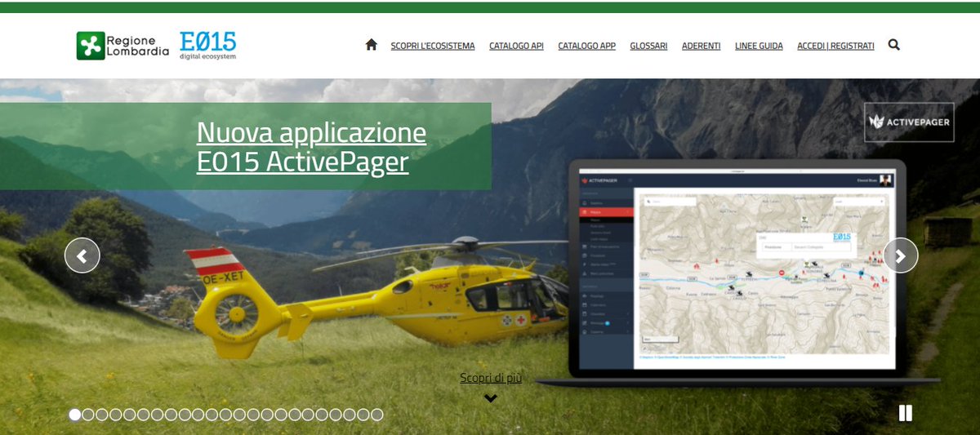The image size is (980, 435).
Task: Select the fourth carousel dot
Action: (116, 415)
